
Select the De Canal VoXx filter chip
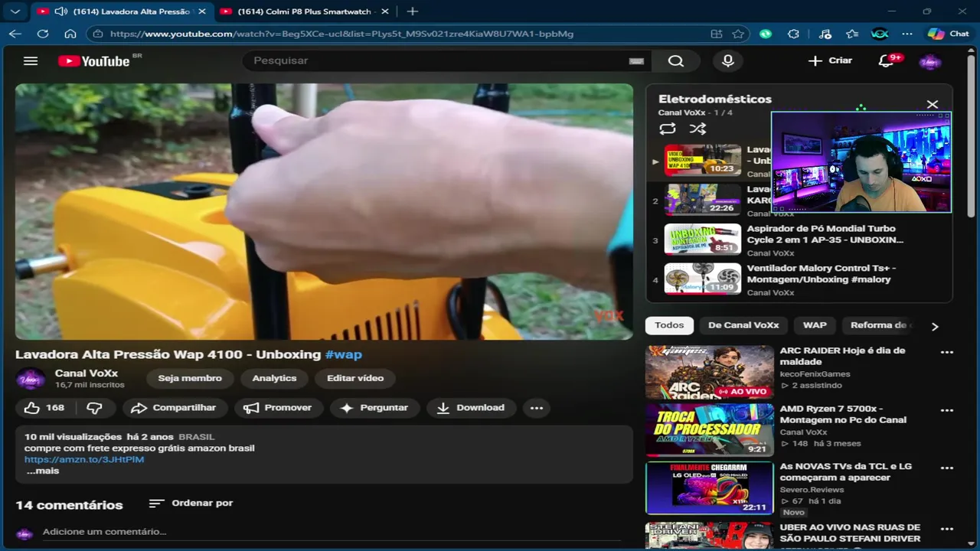(743, 325)
